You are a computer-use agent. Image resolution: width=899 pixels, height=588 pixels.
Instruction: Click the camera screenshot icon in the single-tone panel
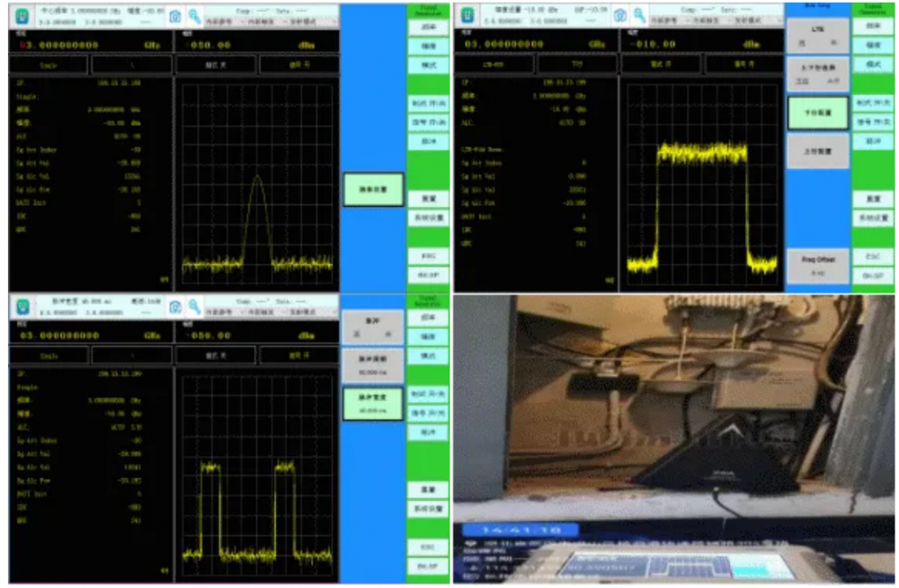tap(175, 15)
